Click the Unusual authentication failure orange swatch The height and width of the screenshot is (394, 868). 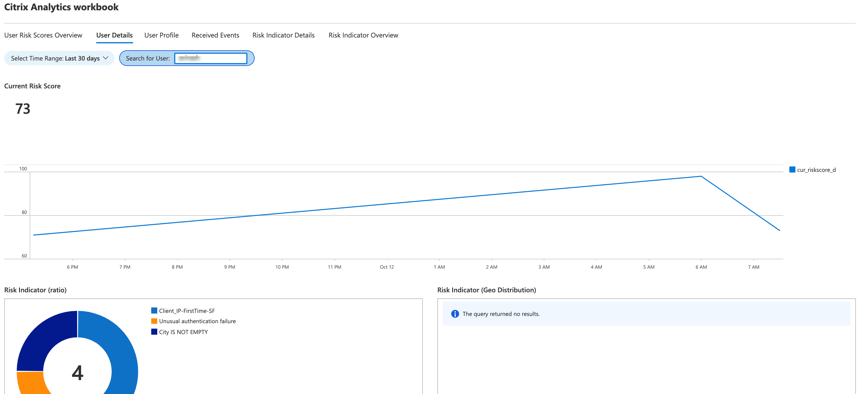click(154, 321)
